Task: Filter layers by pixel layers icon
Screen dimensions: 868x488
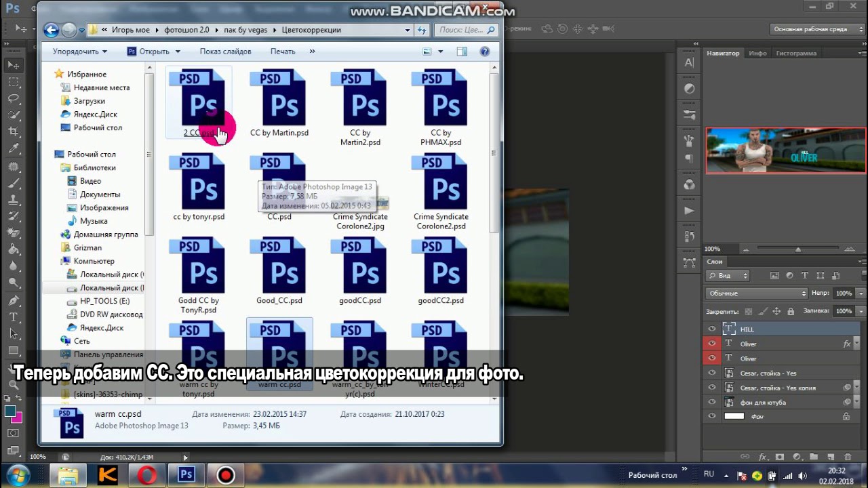Action: click(775, 276)
